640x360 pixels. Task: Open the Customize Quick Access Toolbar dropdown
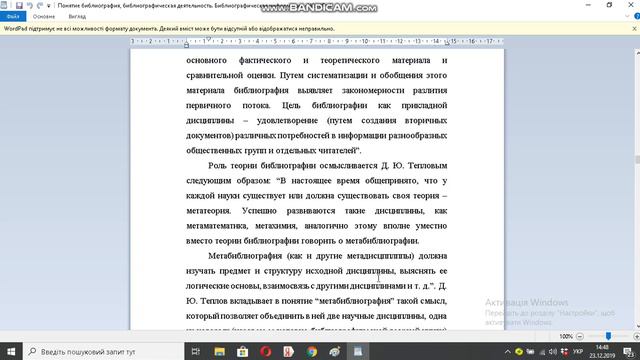49,6
